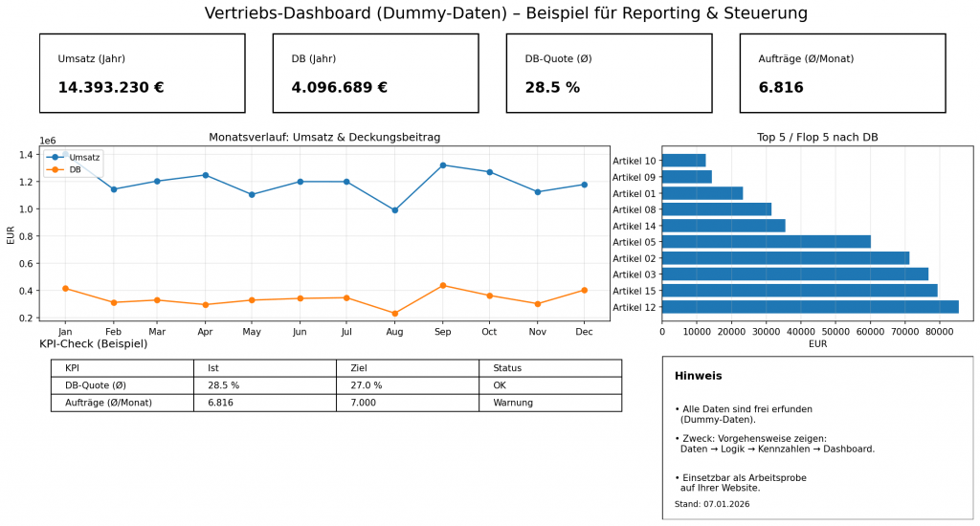Select the DB (Jahr) KPI card
980x526 pixels.
pyautogui.click(x=375, y=74)
